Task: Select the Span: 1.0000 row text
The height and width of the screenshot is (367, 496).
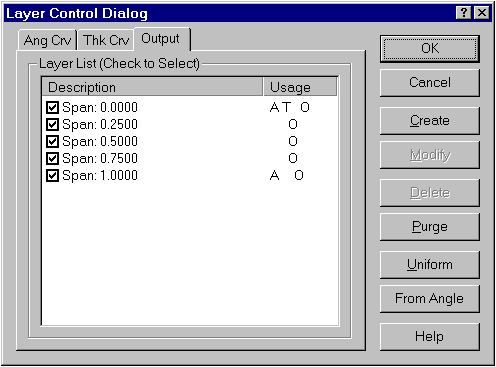Action: [x=100, y=175]
